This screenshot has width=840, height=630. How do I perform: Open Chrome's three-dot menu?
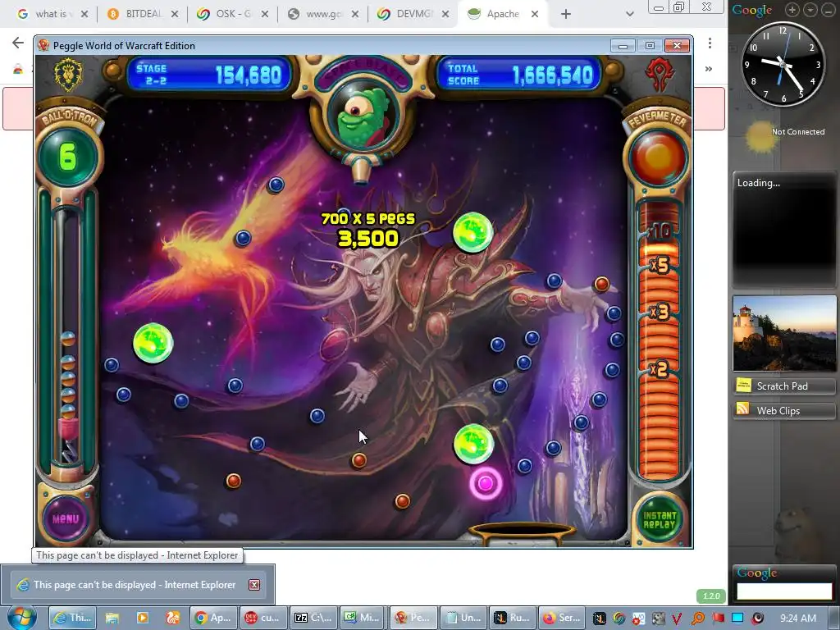pyautogui.click(x=710, y=43)
